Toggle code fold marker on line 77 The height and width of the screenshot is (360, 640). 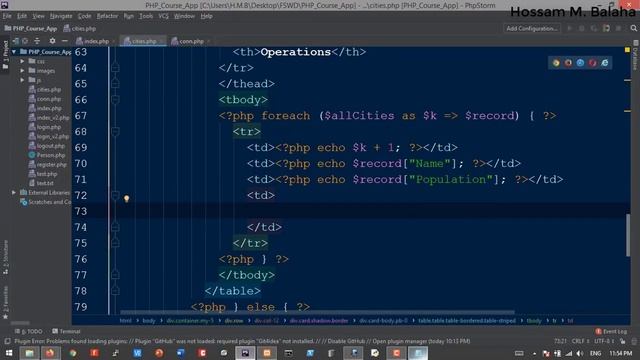tap(116, 275)
